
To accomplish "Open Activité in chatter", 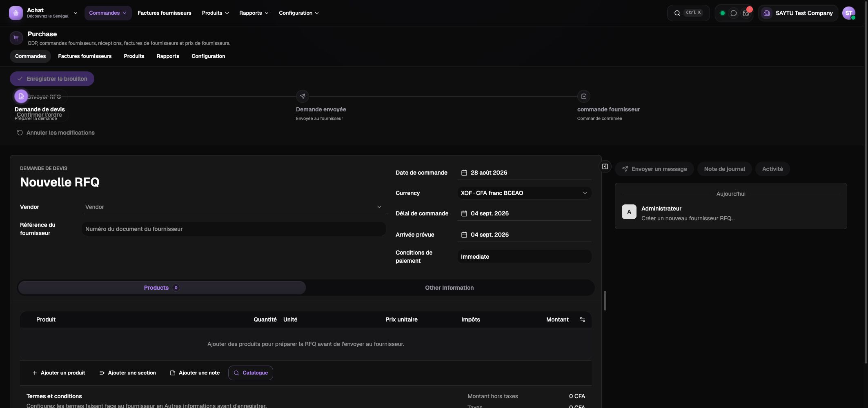I will point(772,169).
